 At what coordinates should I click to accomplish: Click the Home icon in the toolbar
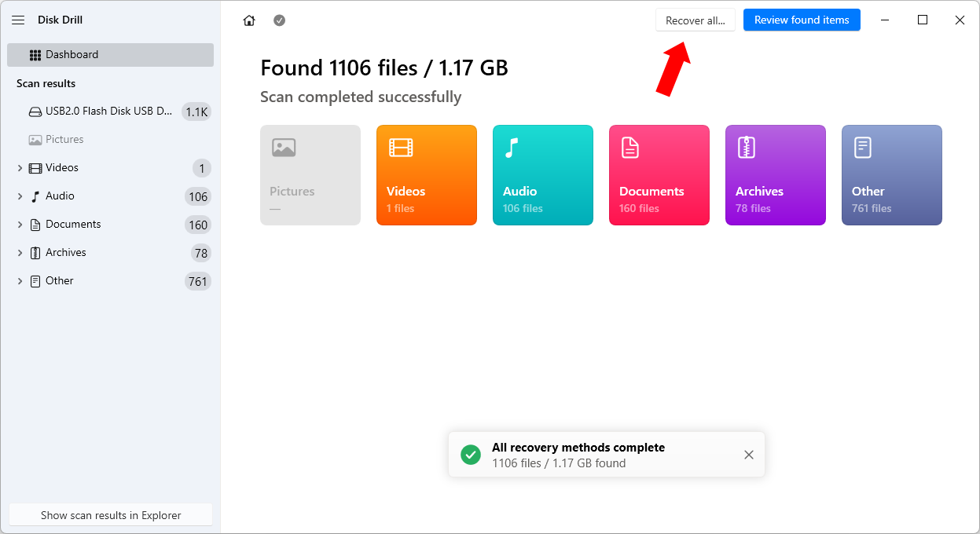tap(249, 20)
